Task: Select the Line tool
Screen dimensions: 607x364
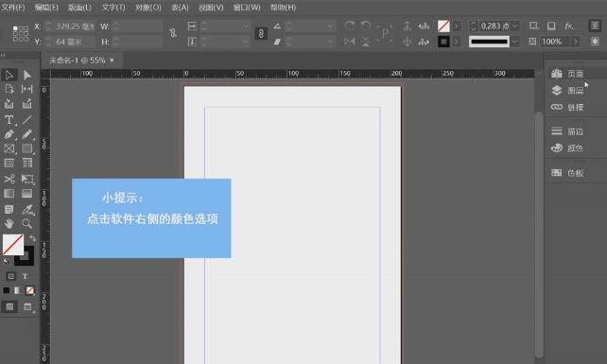Action: click(x=26, y=120)
